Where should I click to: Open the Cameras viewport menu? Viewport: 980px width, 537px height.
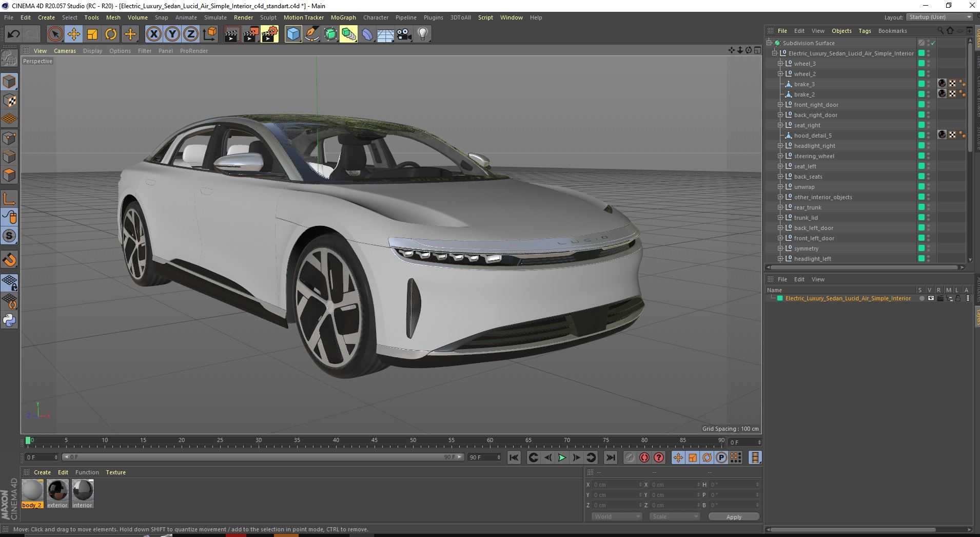[x=65, y=51]
